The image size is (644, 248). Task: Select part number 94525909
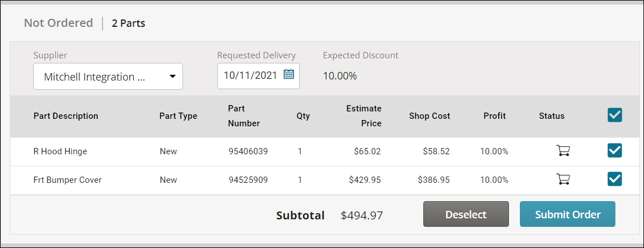(248, 180)
